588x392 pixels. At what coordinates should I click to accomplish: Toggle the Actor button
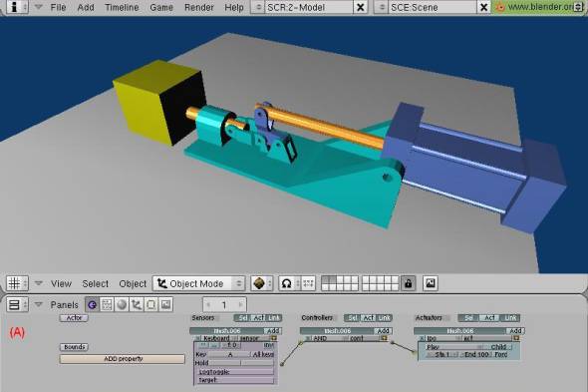coord(74,318)
